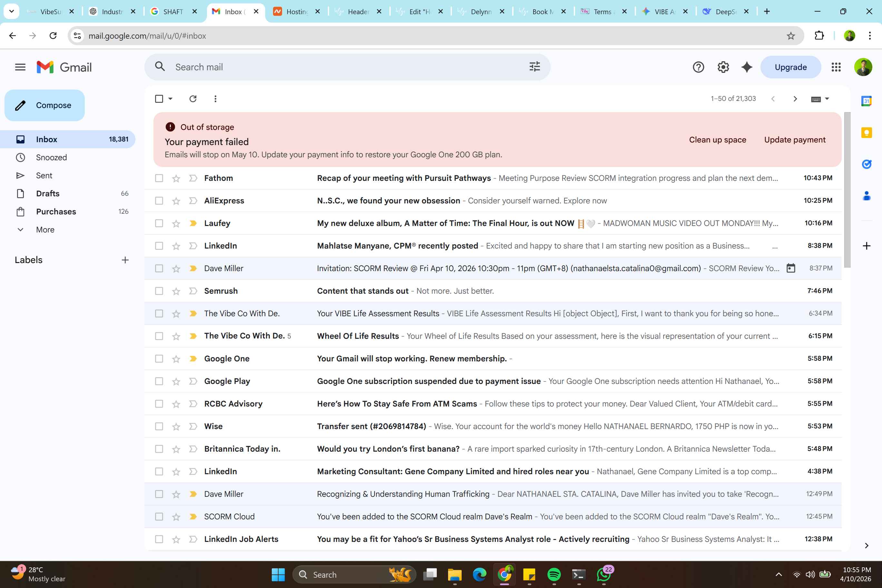Click the Windows Start button
The height and width of the screenshot is (588, 882).
[278, 574]
